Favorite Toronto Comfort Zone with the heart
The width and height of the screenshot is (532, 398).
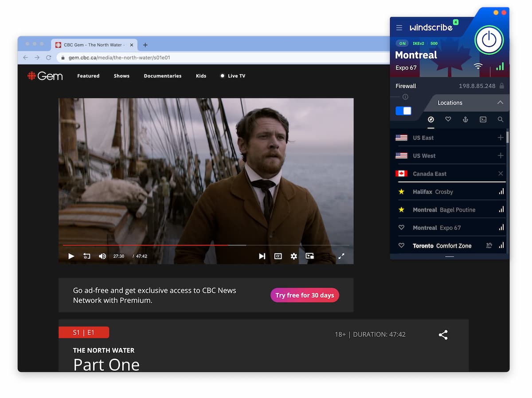pyautogui.click(x=401, y=245)
